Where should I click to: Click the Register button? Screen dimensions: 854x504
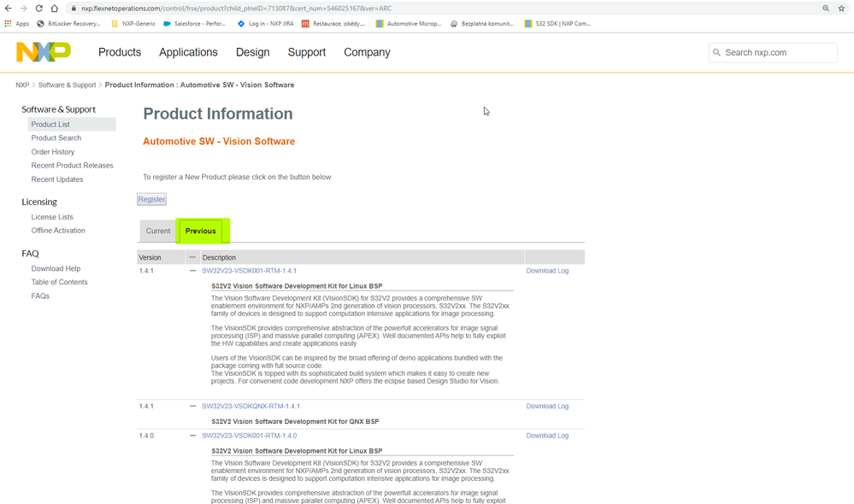(x=151, y=199)
